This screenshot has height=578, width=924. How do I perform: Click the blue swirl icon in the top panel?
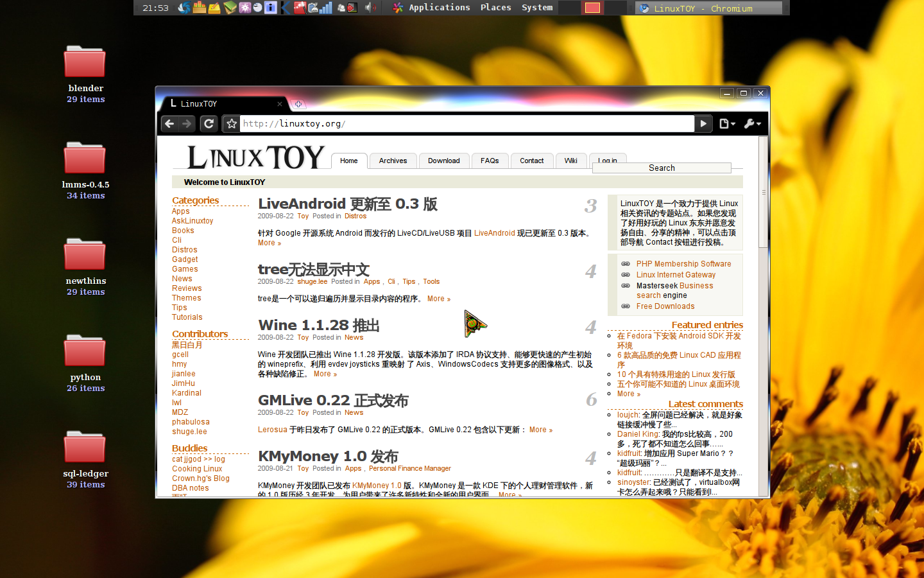point(184,8)
